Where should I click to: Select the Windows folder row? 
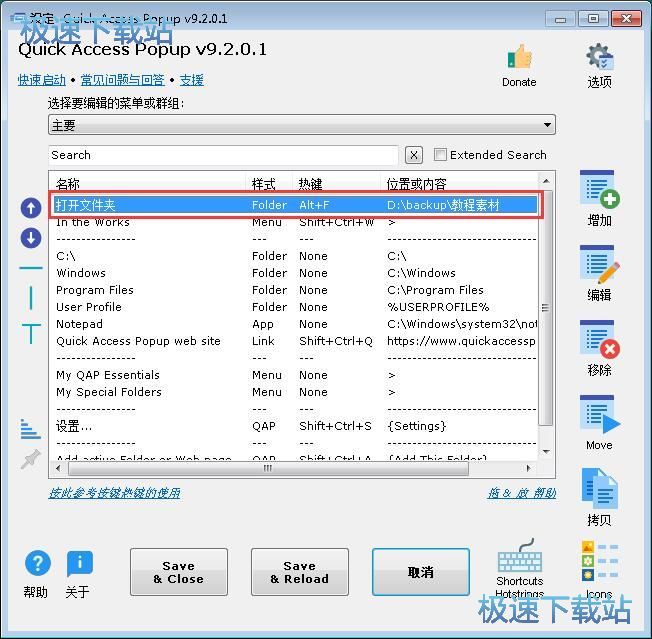[x=295, y=273]
